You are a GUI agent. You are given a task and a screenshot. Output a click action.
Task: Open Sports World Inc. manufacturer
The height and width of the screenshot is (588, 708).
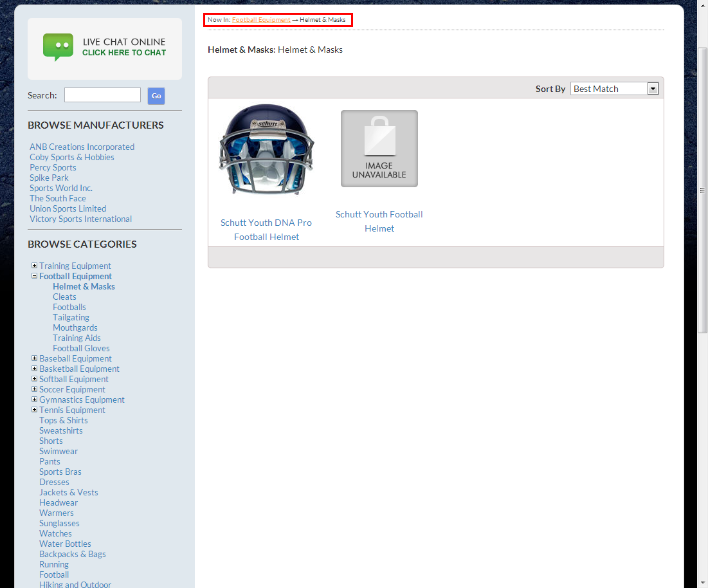click(61, 188)
